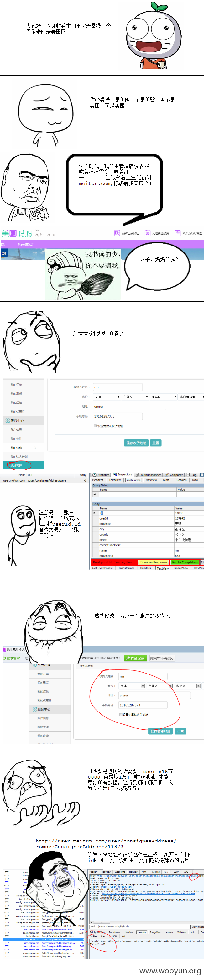This screenshot has width=204, height=980.
Task: Click the new-row asterisk in QueryString
Action: point(95,495)
